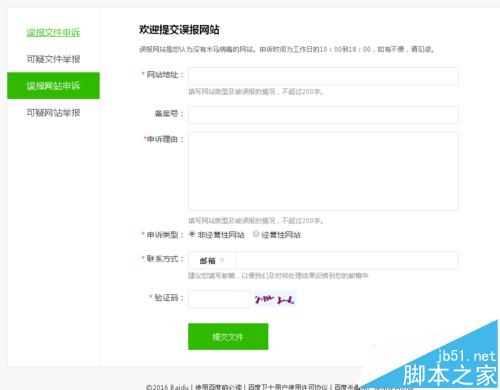Click the 网站地址 input field

[323, 76]
